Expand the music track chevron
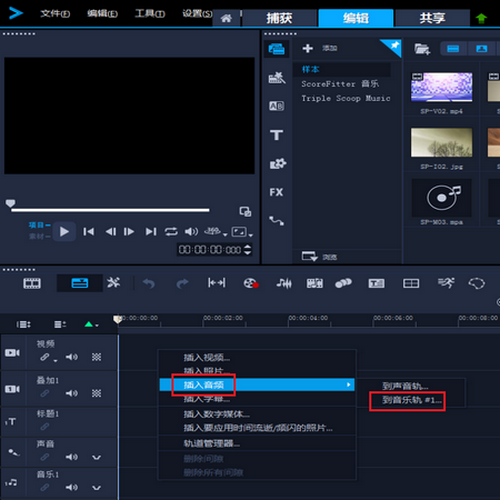 [96, 488]
